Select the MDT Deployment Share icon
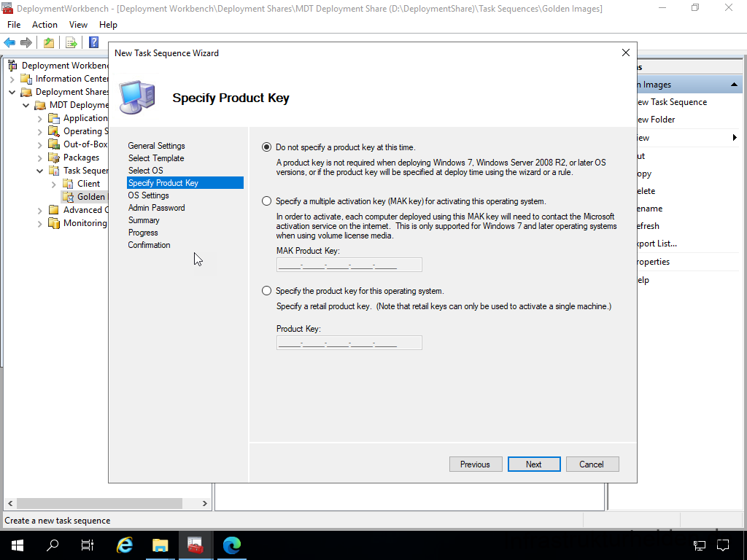 40,105
